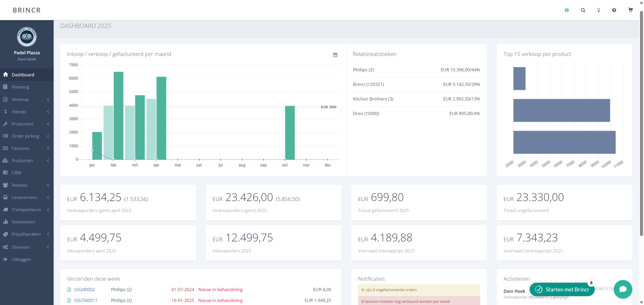Open the chat bubble widget
The height and width of the screenshot is (305, 644).
(x=623, y=289)
